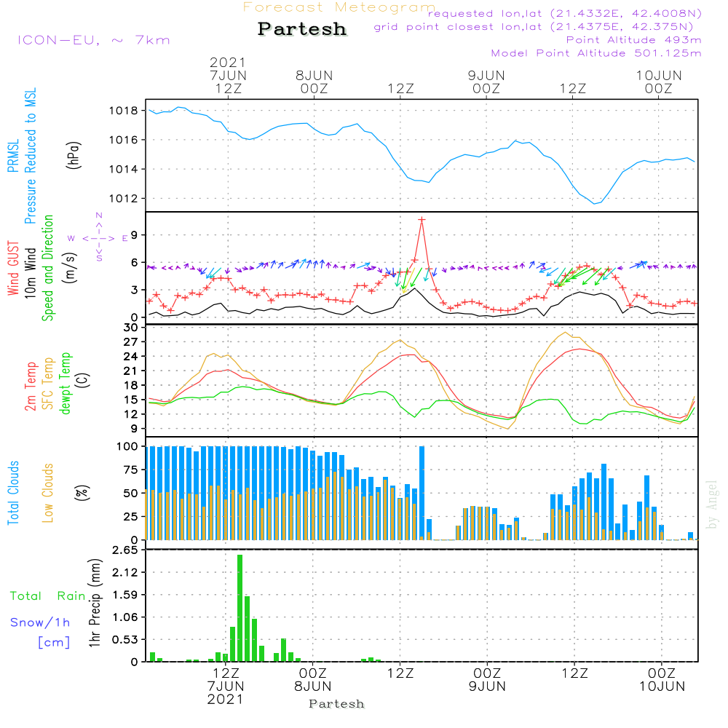The image size is (728, 728).
Task: Click the 100% cloud bar near 8JUN 14Z
Action: [422, 493]
